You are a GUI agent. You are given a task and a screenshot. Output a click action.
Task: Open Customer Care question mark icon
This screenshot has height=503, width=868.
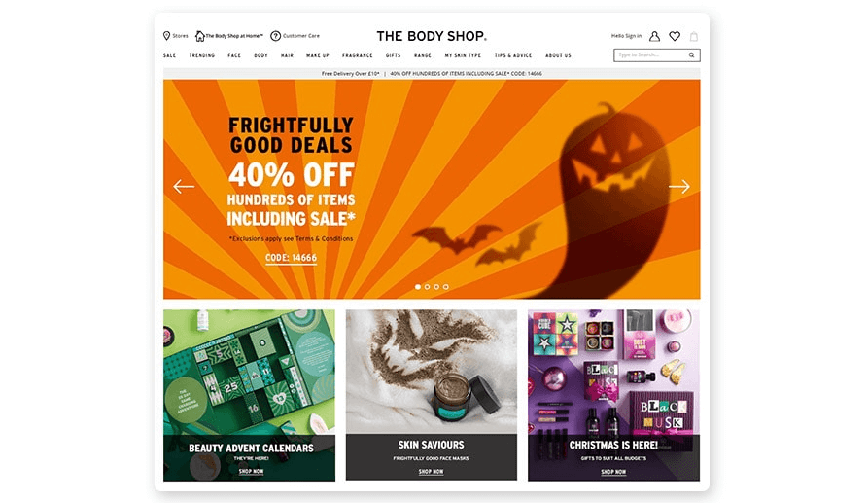[275, 36]
